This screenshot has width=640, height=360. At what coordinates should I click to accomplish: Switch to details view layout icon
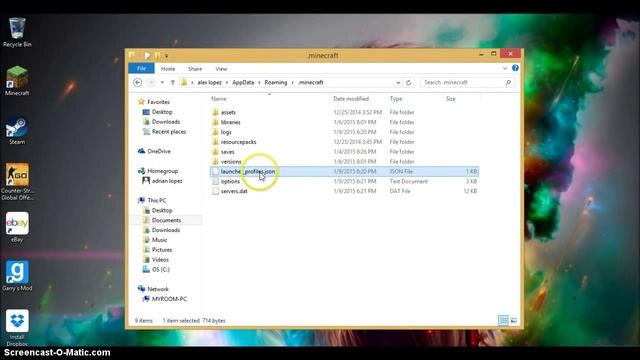point(503,320)
